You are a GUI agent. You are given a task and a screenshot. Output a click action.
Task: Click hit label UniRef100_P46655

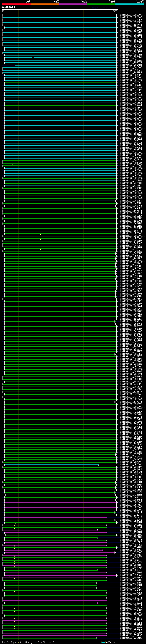click(x=131, y=389)
